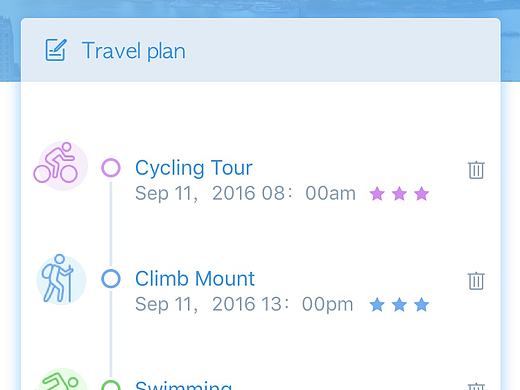The height and width of the screenshot is (390, 520).
Task: Select the blue hiker activity icon
Action: pyautogui.click(x=61, y=279)
